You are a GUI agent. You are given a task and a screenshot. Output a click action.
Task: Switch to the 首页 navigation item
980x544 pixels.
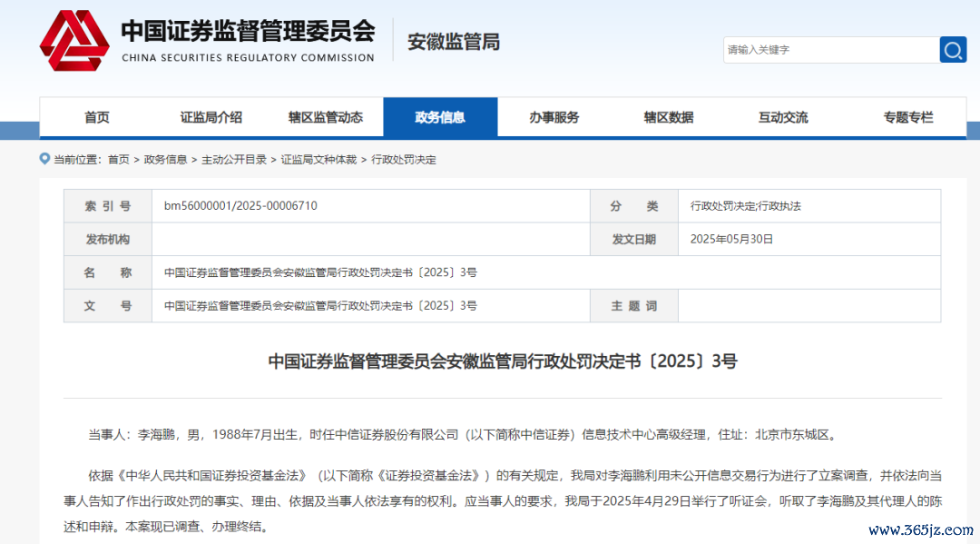97,116
